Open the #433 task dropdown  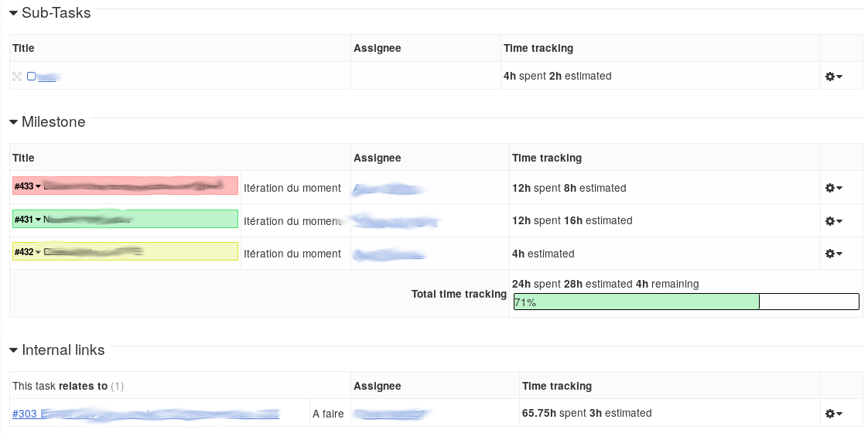(28, 186)
